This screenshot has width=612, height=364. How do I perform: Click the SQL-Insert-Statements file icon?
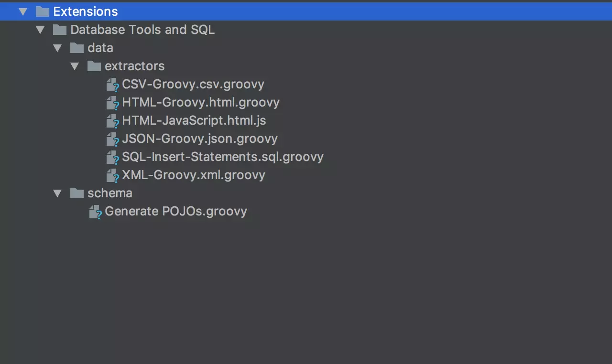point(112,158)
